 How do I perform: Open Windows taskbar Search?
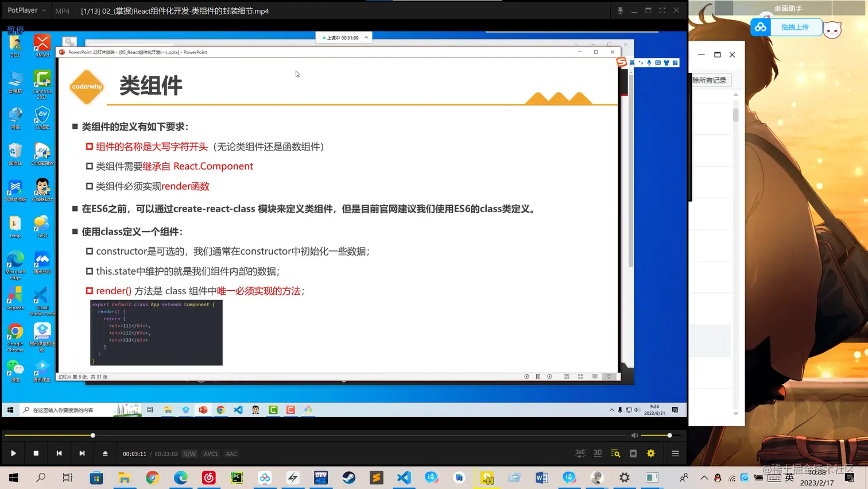41,478
